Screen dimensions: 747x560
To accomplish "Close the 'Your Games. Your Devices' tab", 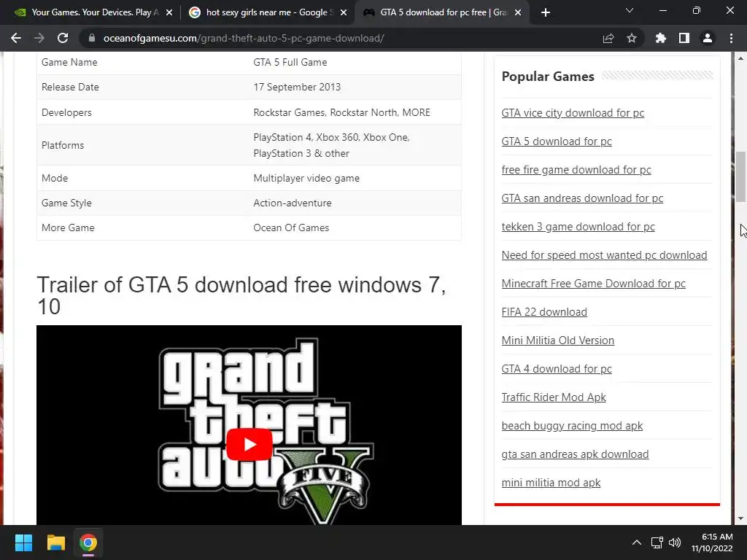I will pos(169,12).
